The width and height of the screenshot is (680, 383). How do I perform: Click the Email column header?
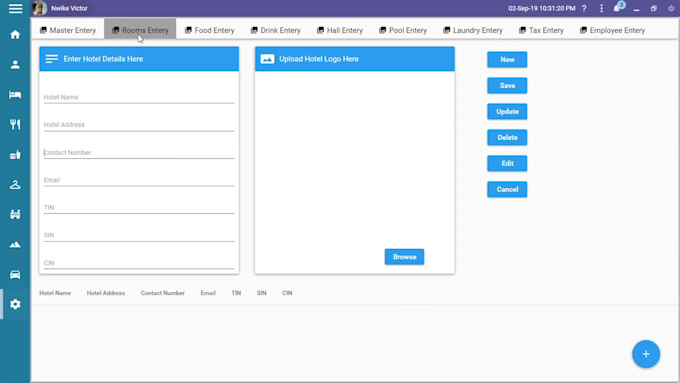[x=208, y=293]
